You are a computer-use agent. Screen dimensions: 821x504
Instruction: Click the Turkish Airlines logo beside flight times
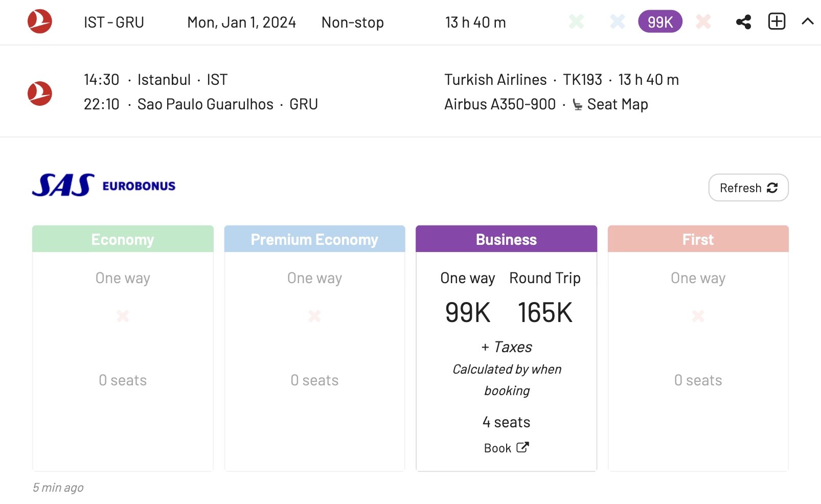click(x=40, y=94)
